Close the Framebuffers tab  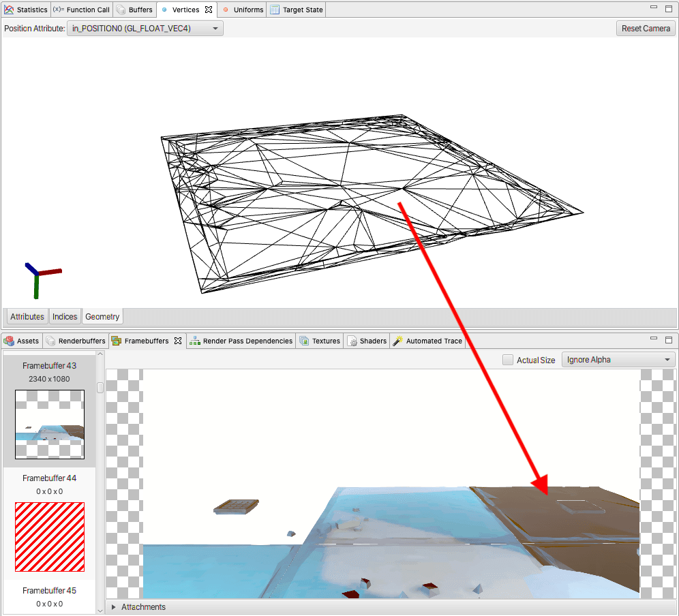[x=178, y=341]
